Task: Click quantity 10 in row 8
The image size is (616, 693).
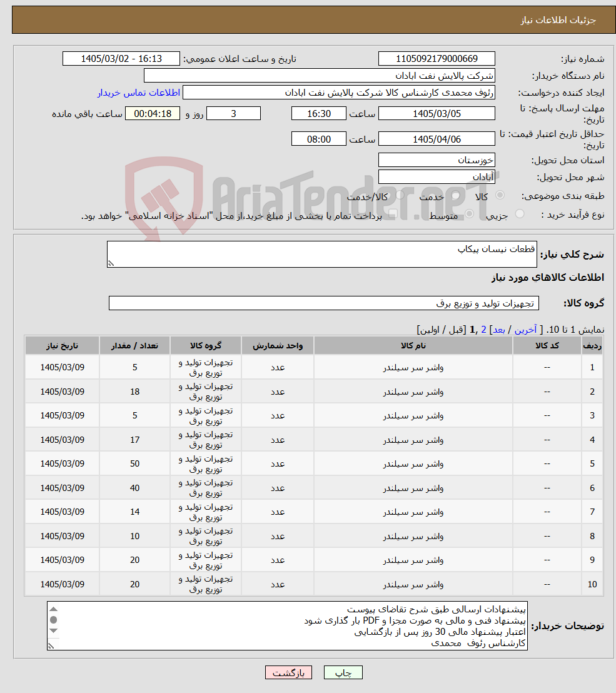Action: click(x=135, y=536)
